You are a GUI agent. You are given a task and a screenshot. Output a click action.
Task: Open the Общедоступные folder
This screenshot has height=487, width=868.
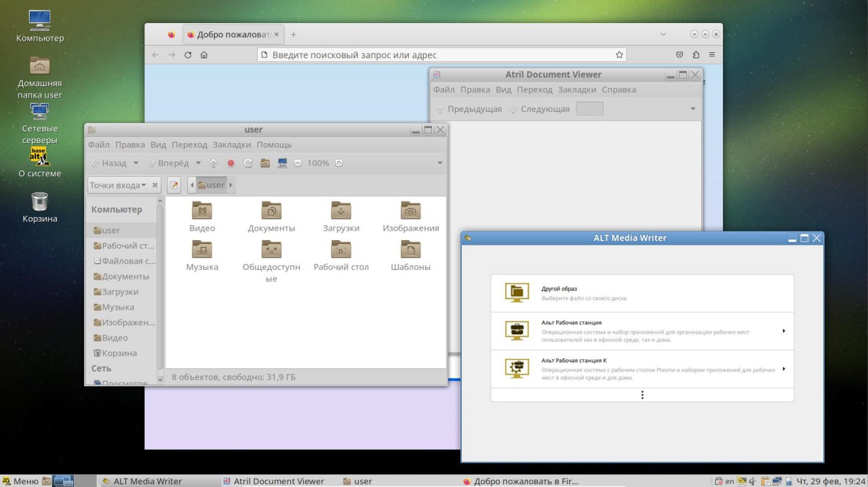coord(271,261)
